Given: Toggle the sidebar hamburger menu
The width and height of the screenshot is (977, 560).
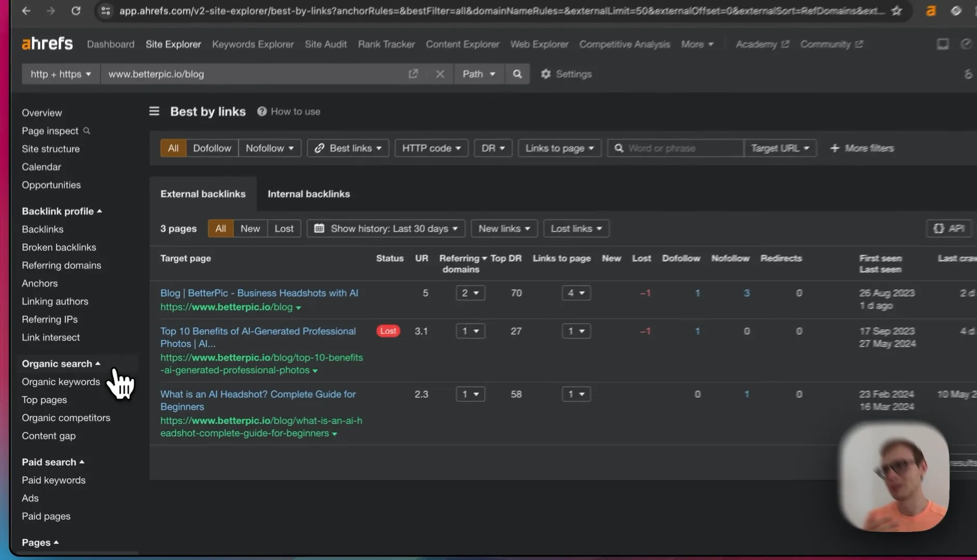Looking at the screenshot, I should pyautogui.click(x=154, y=111).
